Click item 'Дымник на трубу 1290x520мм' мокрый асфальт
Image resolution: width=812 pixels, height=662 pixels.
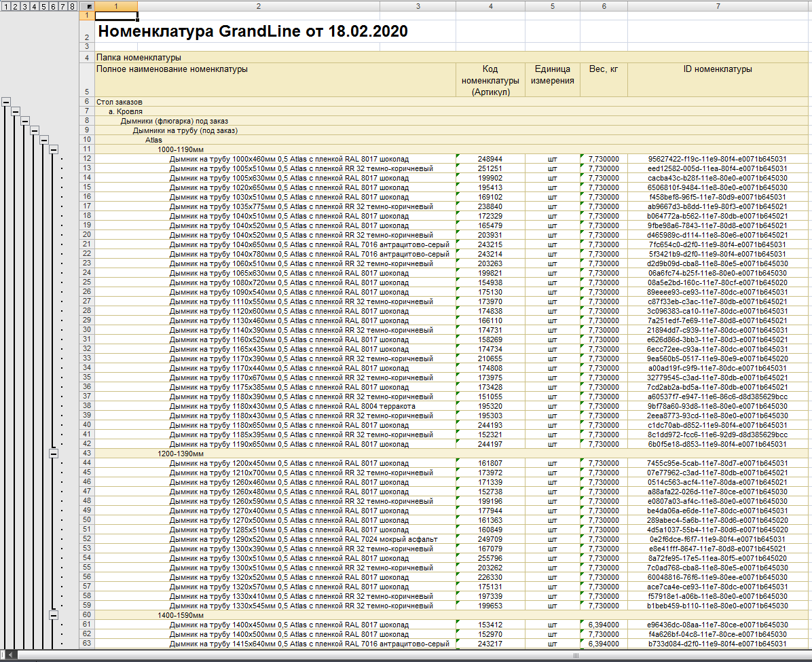276,539
